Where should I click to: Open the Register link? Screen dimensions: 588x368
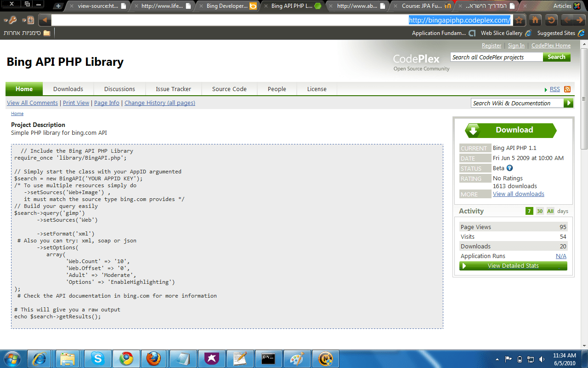[x=492, y=46]
